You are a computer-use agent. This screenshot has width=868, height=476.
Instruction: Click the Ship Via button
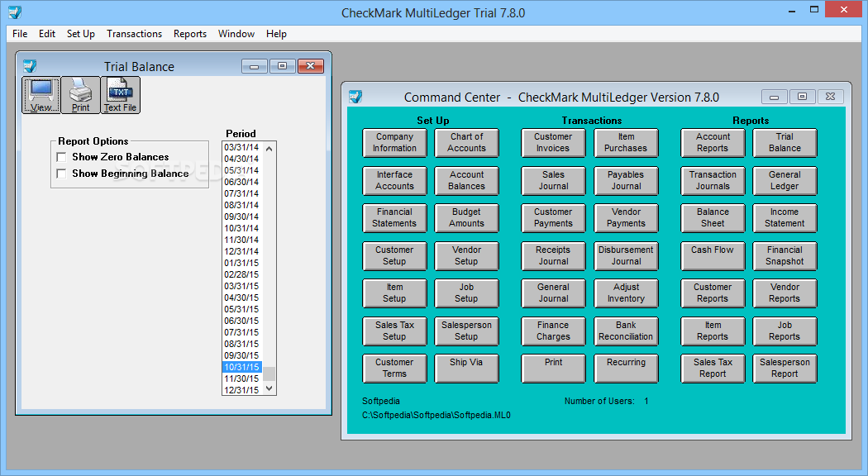(x=467, y=369)
